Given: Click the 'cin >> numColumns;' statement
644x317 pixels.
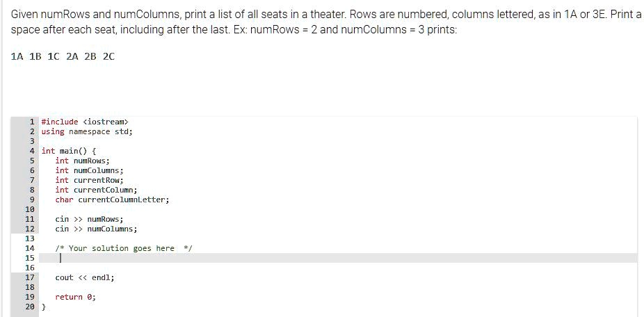Looking at the screenshot, I should (x=96, y=229).
